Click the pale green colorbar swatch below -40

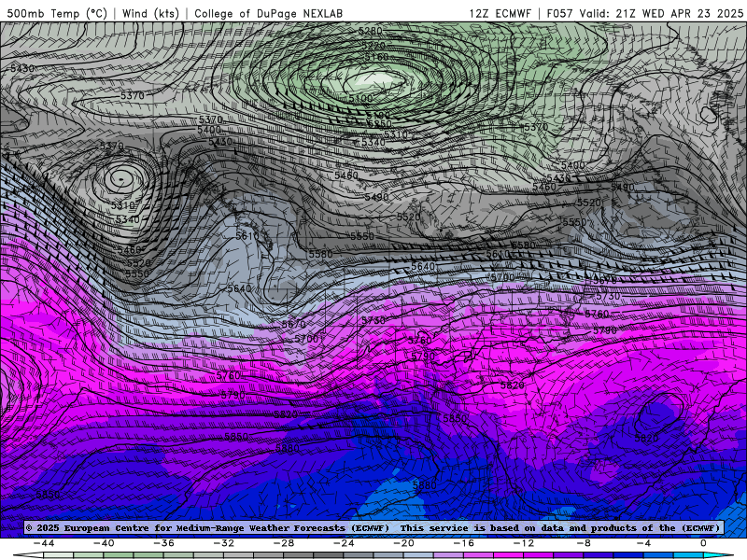89,556
